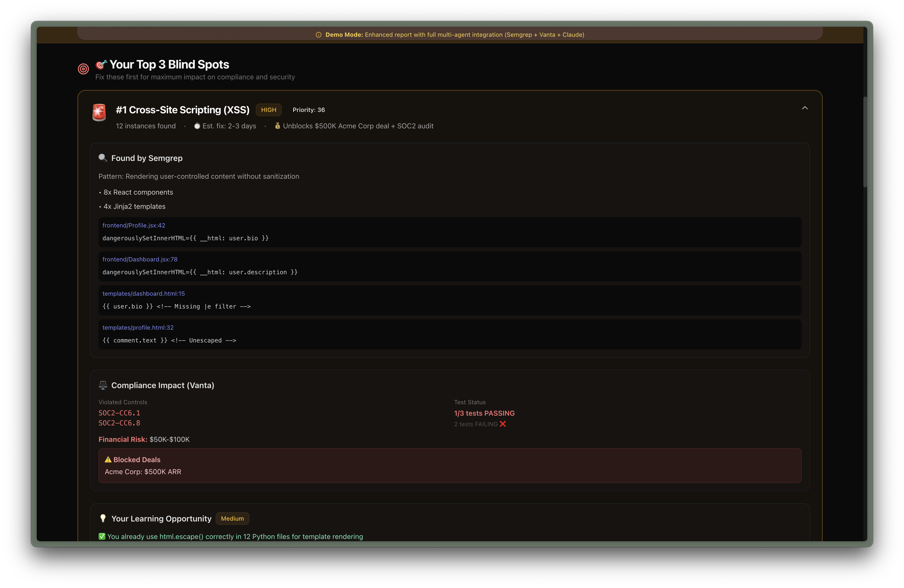Open frontend/Profile.jsx:42 file link
The height and width of the screenshot is (588, 904).
click(x=134, y=225)
